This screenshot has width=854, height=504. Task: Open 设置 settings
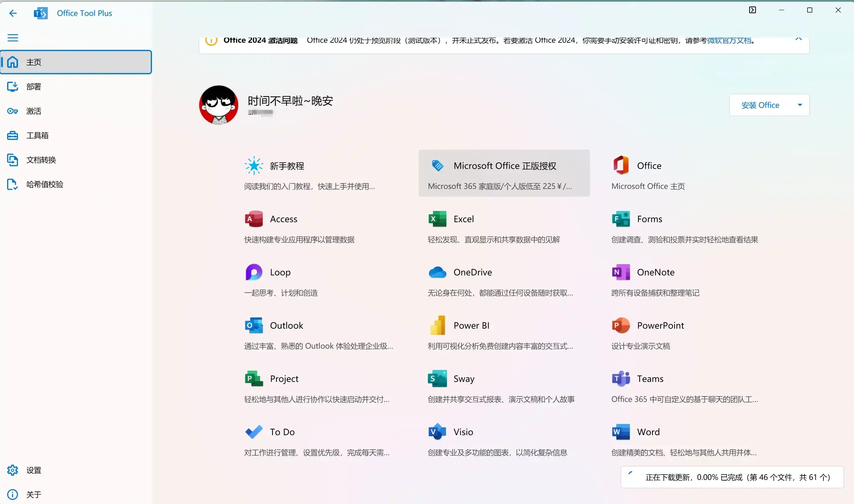pos(76,470)
